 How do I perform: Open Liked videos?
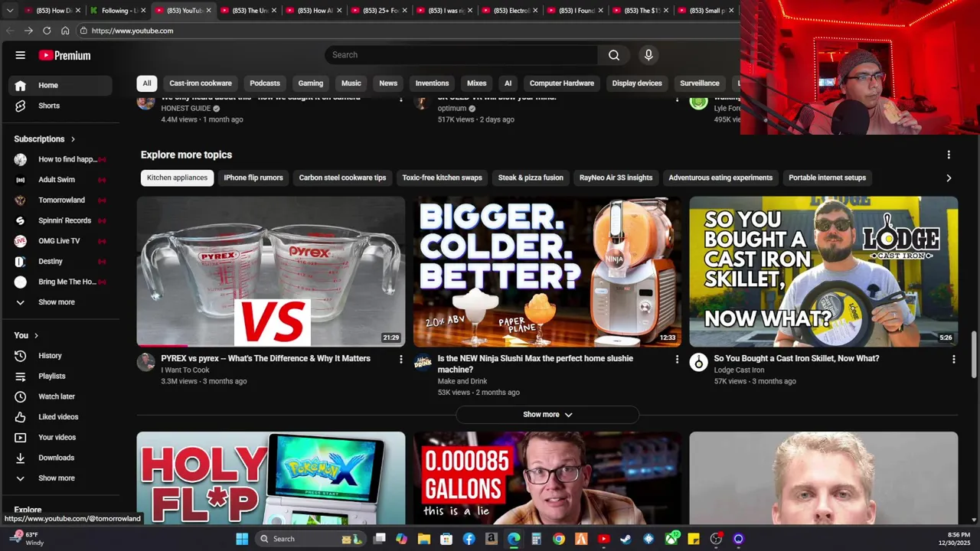[60, 417]
